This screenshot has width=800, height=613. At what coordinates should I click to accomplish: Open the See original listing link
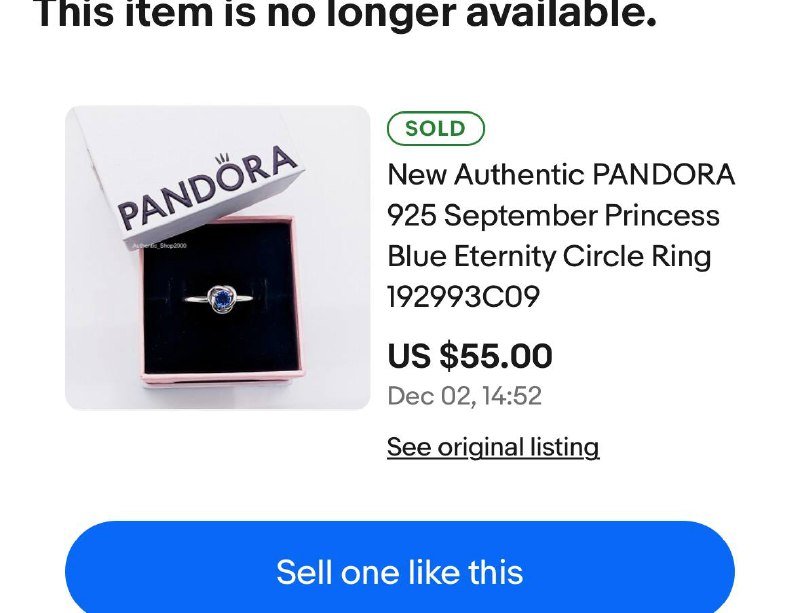pyautogui.click(x=492, y=447)
